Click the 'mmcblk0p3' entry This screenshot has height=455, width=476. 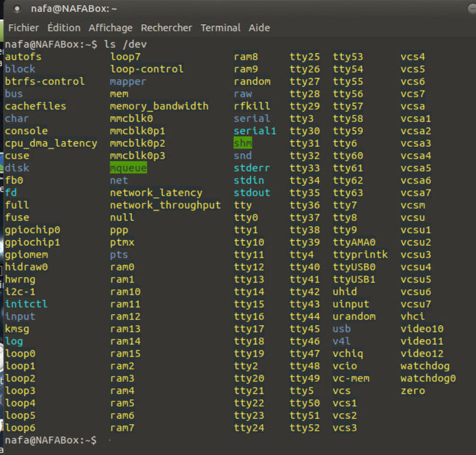137,156
